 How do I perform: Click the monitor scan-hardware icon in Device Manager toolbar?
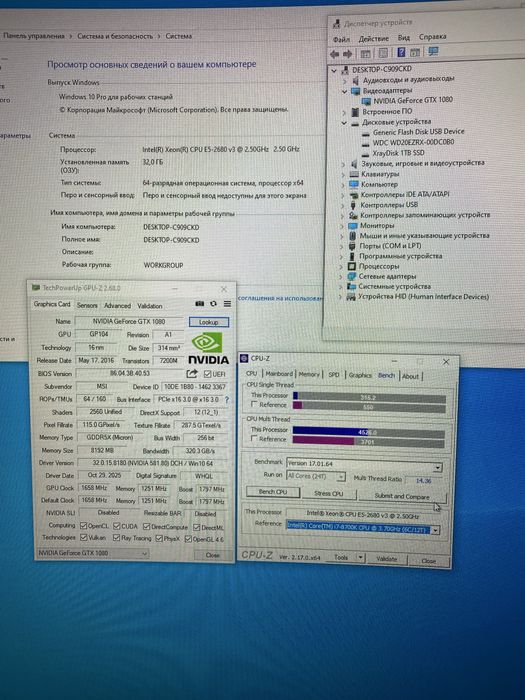[433, 51]
